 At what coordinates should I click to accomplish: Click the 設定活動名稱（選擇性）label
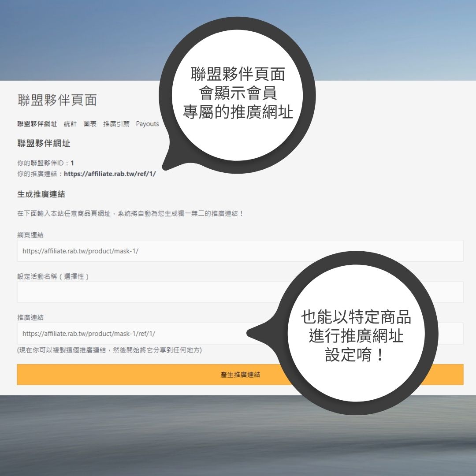coord(53,276)
